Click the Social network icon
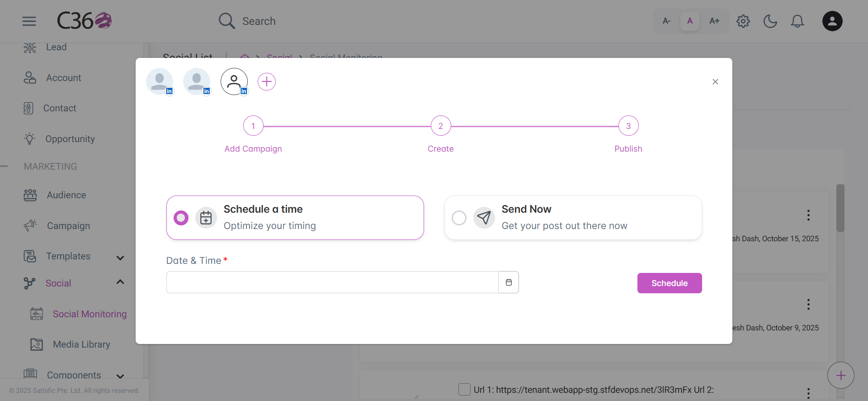The image size is (868, 401). point(29,283)
